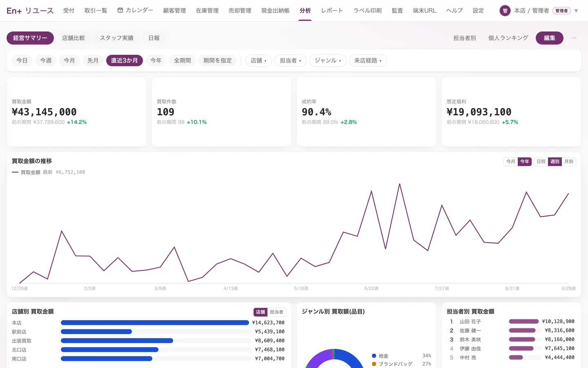Screen dimensions: 588x368
Task: Click 山田 花子 purple amount bar
Action: point(524,321)
